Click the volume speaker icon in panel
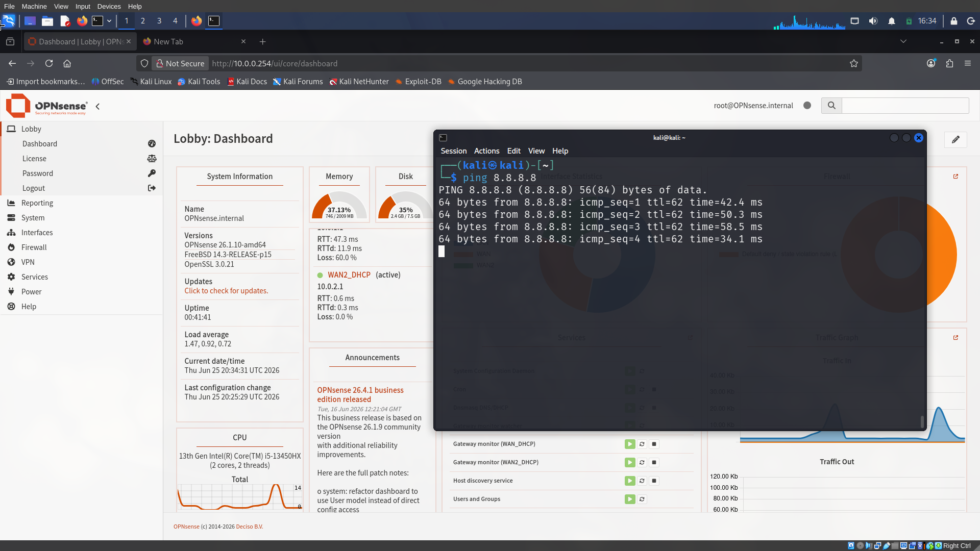Viewport: 980px width, 551px height. (x=873, y=21)
